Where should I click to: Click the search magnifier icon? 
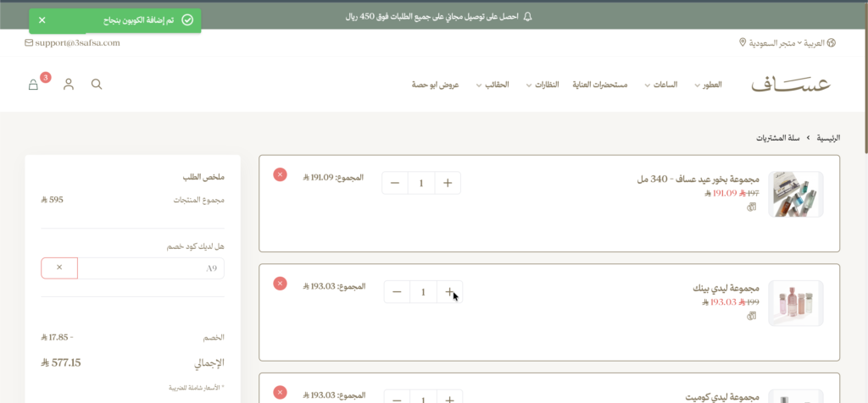97,84
